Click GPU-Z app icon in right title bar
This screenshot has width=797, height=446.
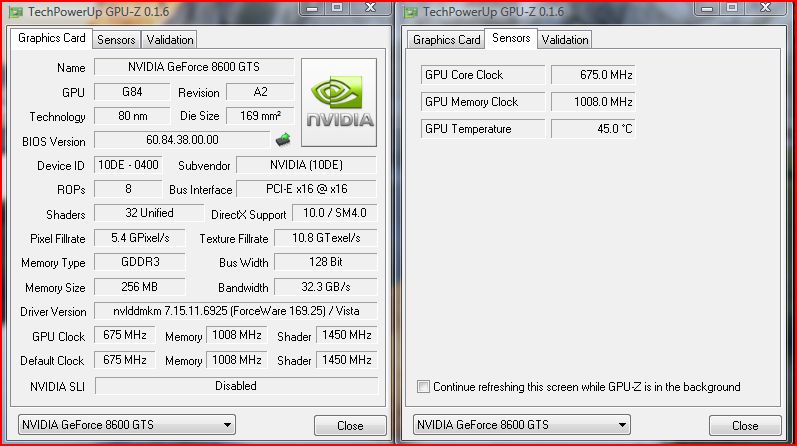pyautogui.click(x=411, y=12)
